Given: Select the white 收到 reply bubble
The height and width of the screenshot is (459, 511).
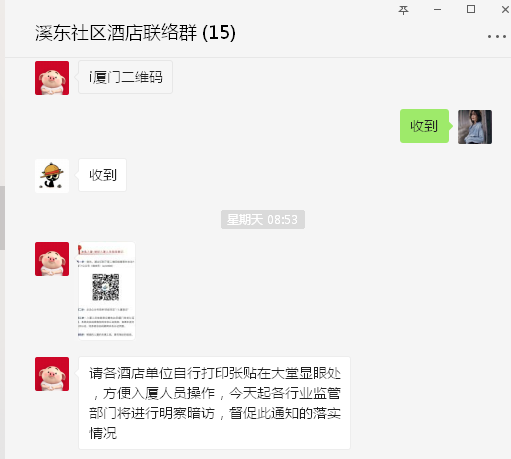Looking at the screenshot, I should pyautogui.click(x=102, y=175).
